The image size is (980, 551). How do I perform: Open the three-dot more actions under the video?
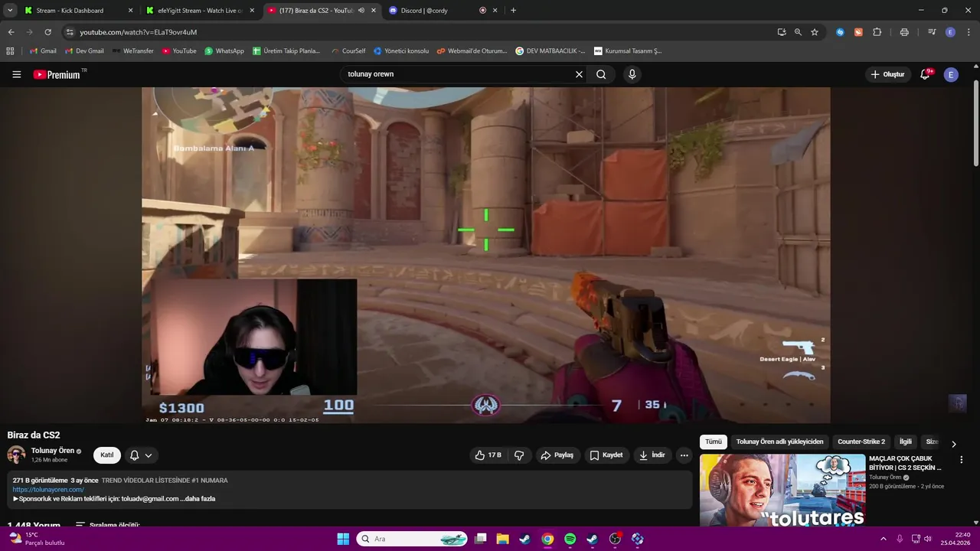pos(684,455)
